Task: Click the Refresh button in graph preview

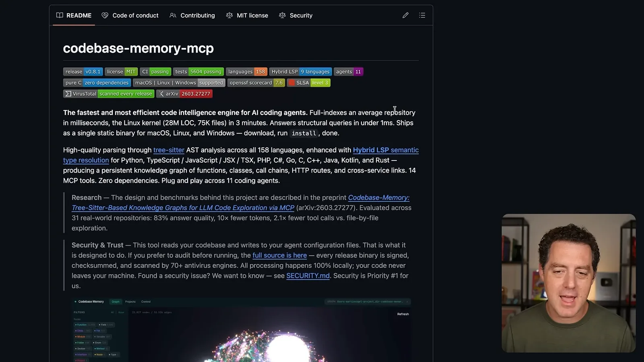Action: (403, 314)
